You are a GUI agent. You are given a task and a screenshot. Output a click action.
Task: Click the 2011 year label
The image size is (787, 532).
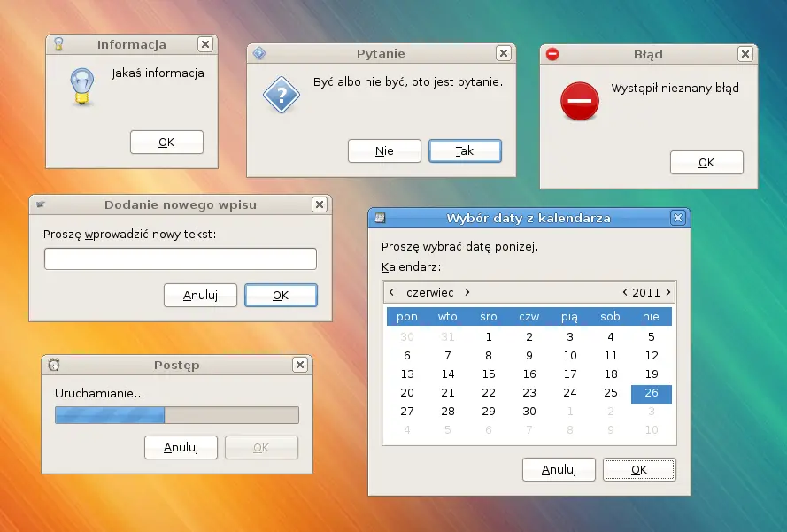(x=646, y=293)
